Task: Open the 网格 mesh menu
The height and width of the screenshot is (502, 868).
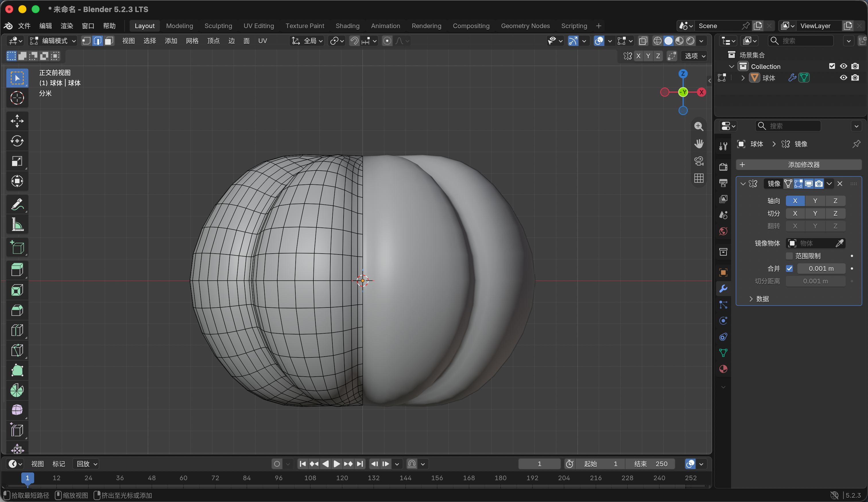Action: (192, 41)
